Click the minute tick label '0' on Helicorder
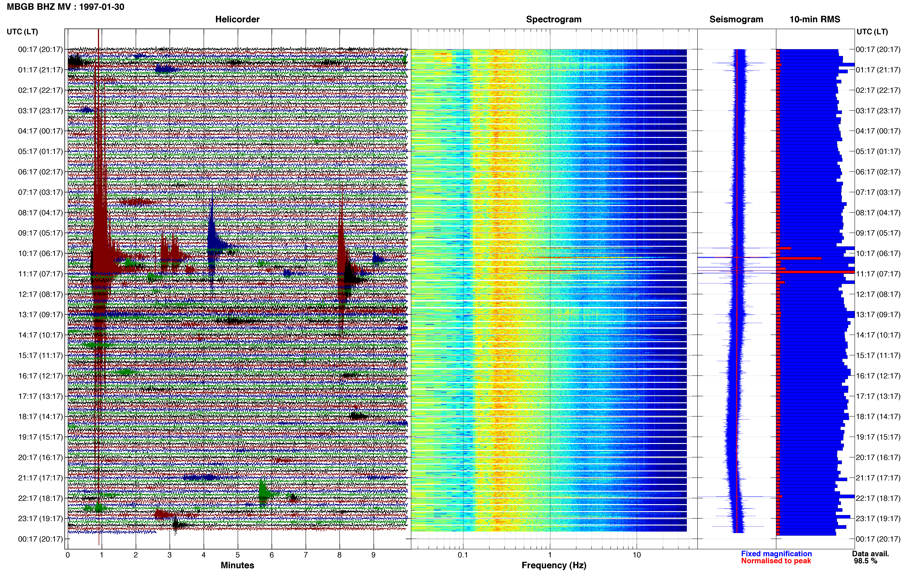Screen dimensions: 924x578 68,555
